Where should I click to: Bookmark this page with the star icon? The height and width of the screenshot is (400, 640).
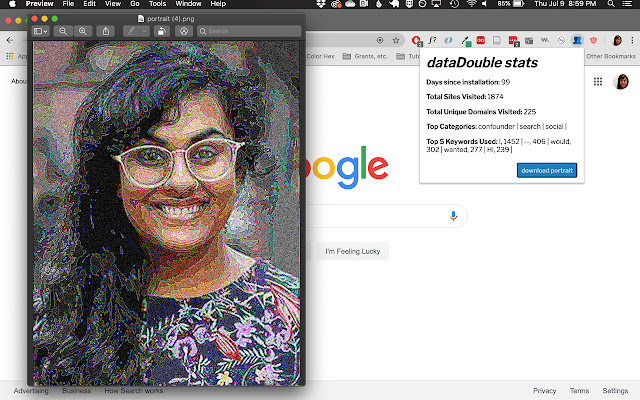(x=394, y=40)
